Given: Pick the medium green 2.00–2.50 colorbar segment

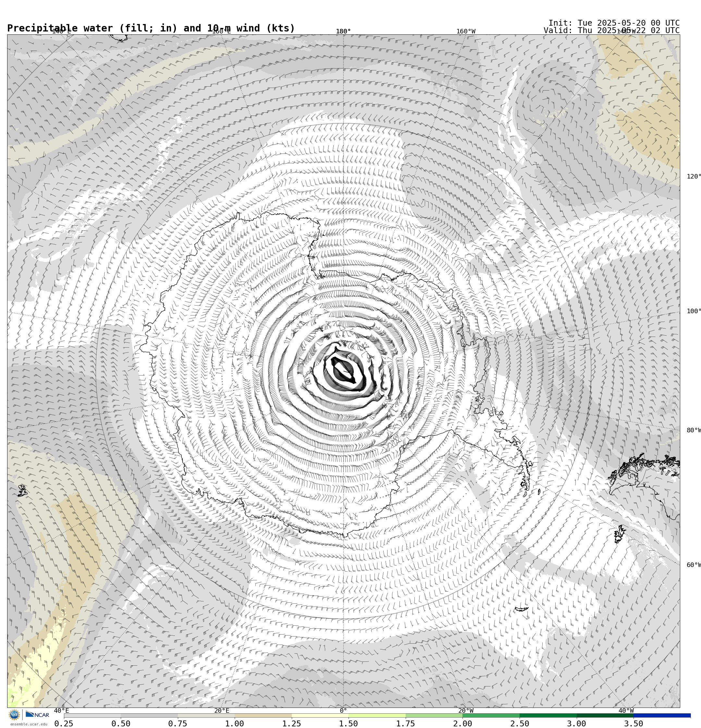Looking at the screenshot, I should [x=491, y=715].
